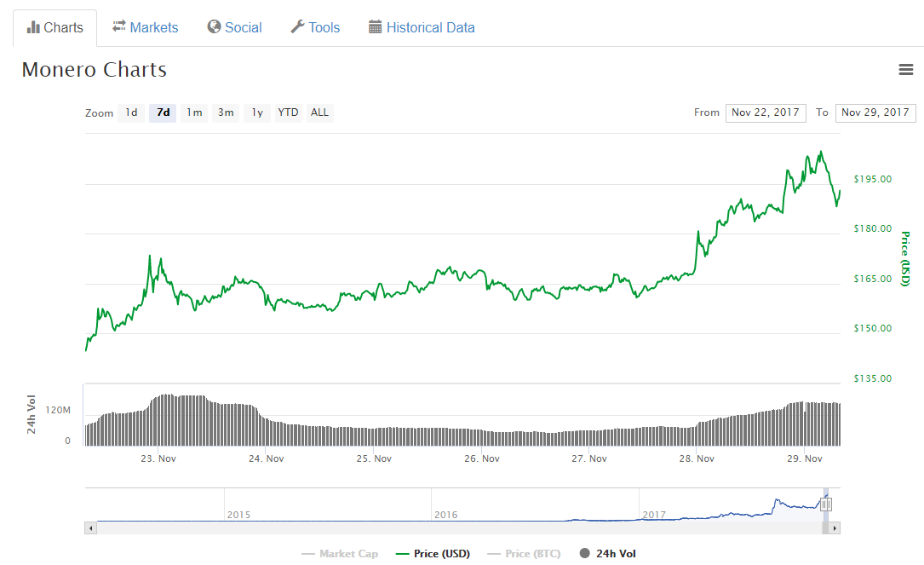
Task: Click the 26. Nov axis label
Action: click(x=481, y=458)
